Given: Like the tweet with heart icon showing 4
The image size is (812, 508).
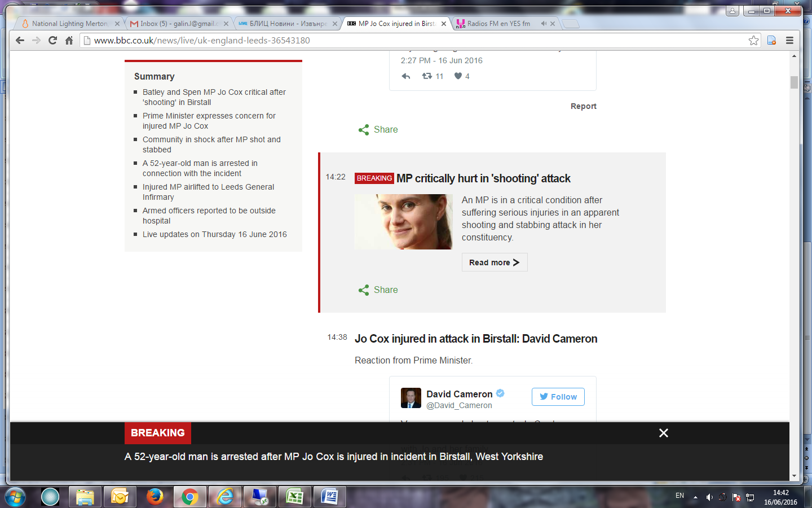Looking at the screenshot, I should pos(458,76).
